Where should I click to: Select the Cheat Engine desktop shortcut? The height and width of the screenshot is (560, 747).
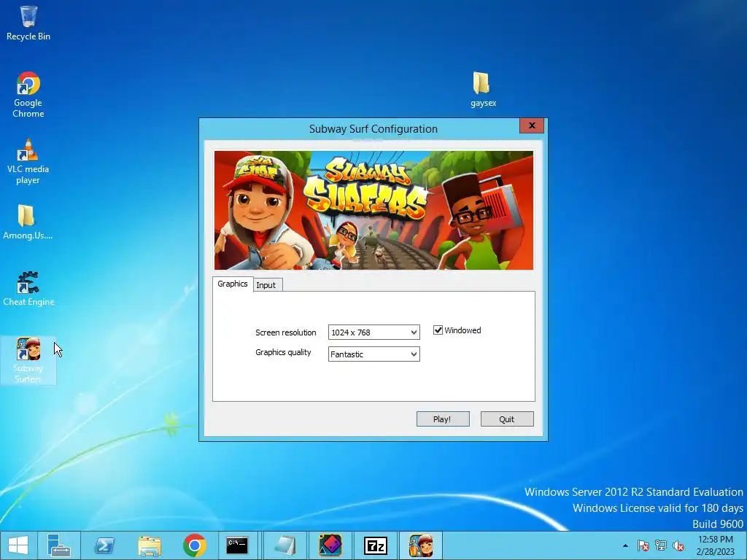click(x=28, y=289)
